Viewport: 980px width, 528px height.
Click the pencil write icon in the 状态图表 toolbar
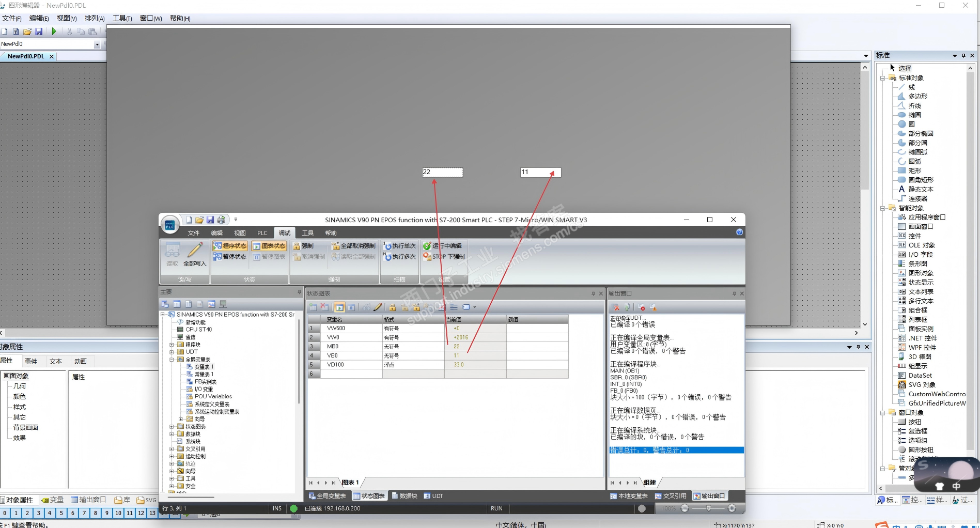pos(378,307)
